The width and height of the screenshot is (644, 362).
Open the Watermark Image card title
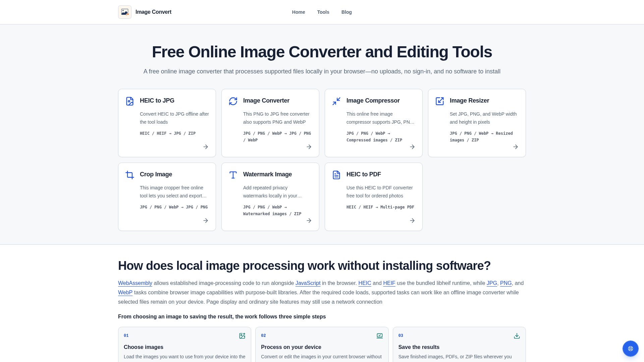pyautogui.click(x=267, y=174)
